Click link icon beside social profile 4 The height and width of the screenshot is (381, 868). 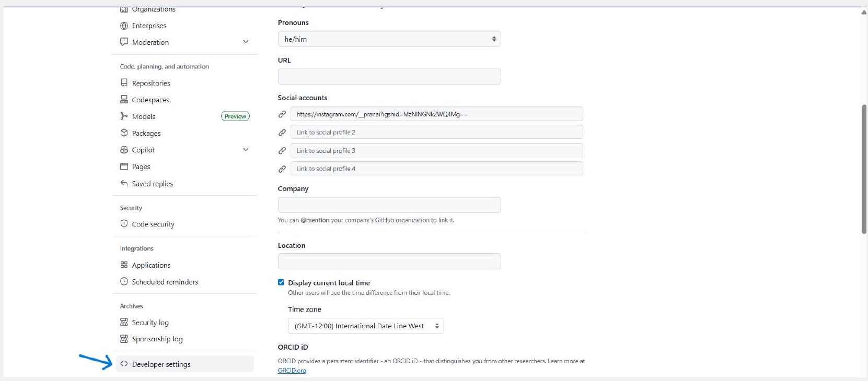tap(282, 169)
